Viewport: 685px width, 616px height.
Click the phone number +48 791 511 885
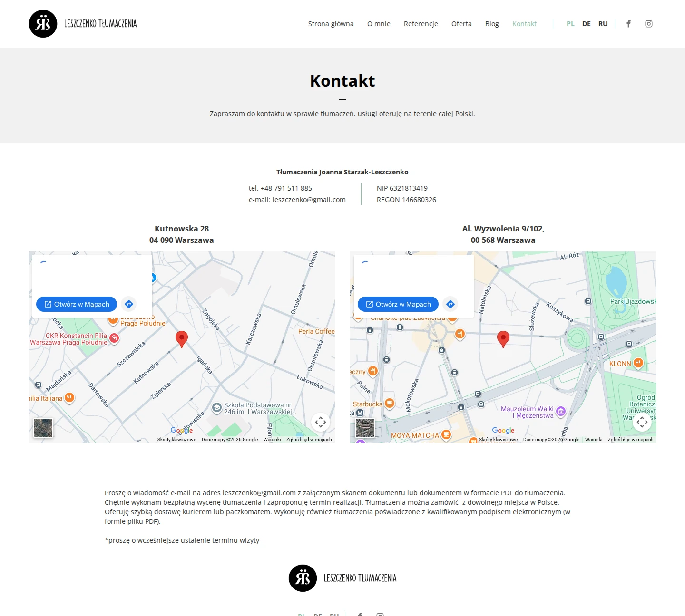[286, 188]
